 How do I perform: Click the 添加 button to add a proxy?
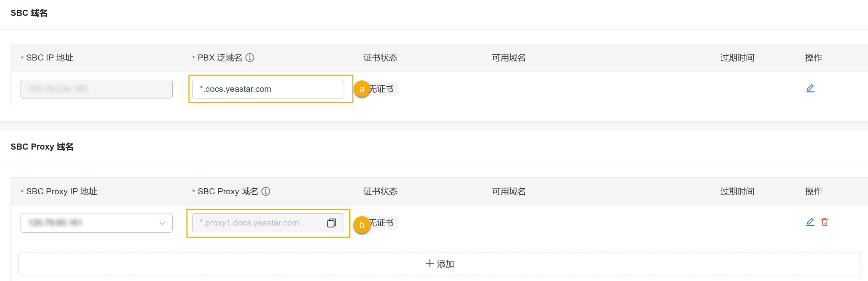coord(440,264)
